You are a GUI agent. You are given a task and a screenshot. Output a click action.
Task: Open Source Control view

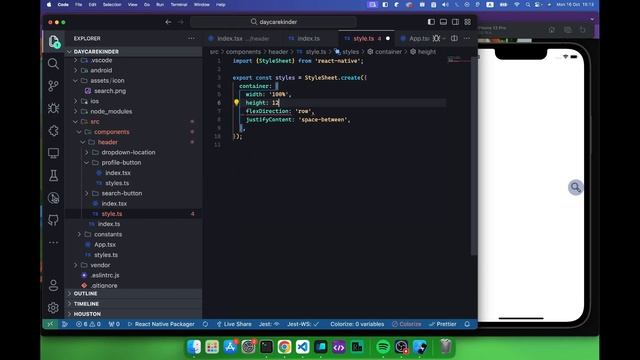53,86
